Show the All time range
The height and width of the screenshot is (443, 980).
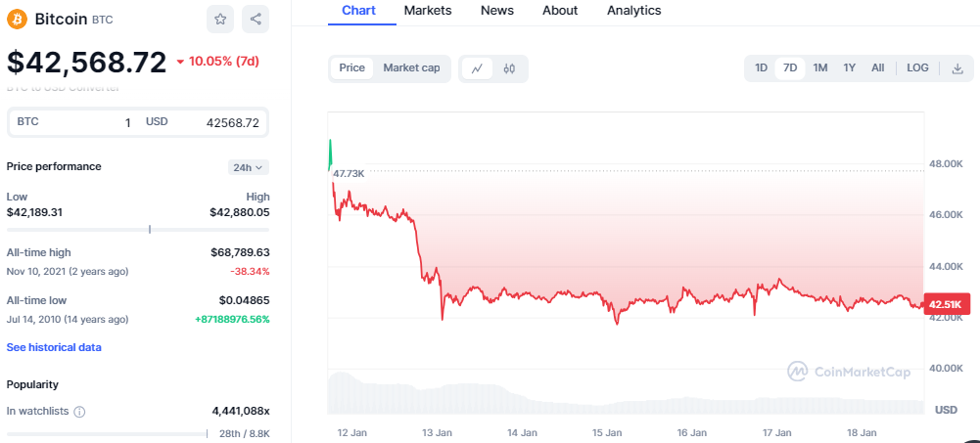tap(878, 67)
